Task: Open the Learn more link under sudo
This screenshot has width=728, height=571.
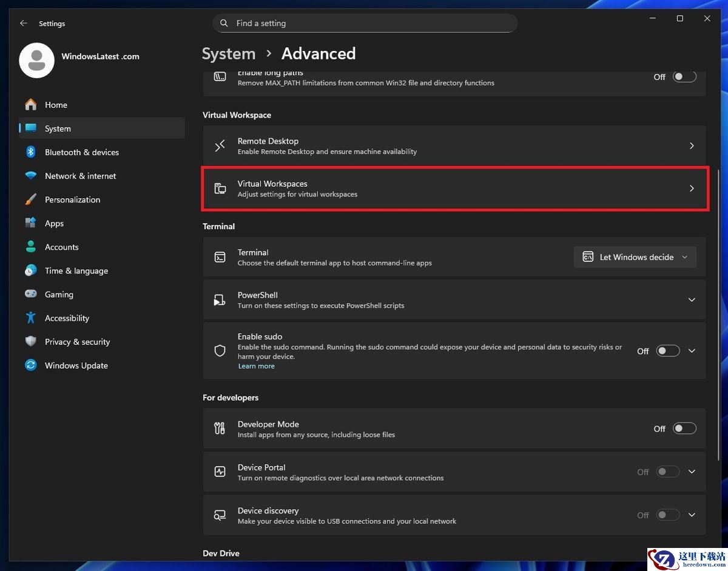Action: [x=256, y=366]
